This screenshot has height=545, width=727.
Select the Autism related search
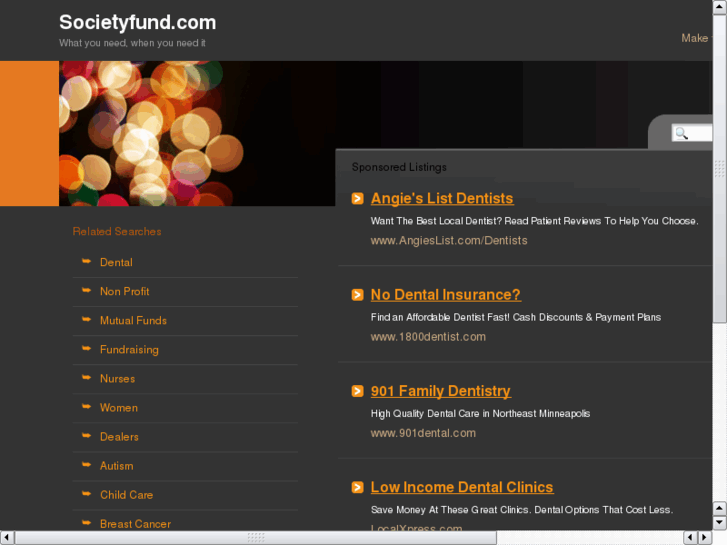point(116,466)
